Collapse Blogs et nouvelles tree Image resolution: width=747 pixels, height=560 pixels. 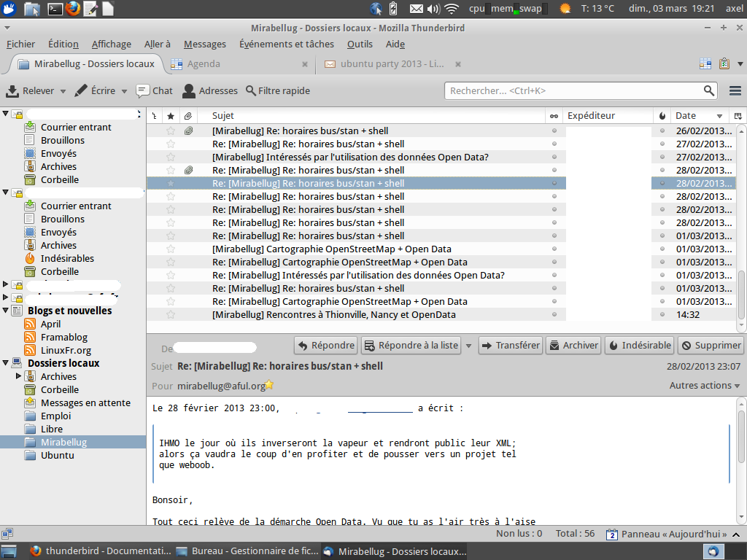click(6, 310)
